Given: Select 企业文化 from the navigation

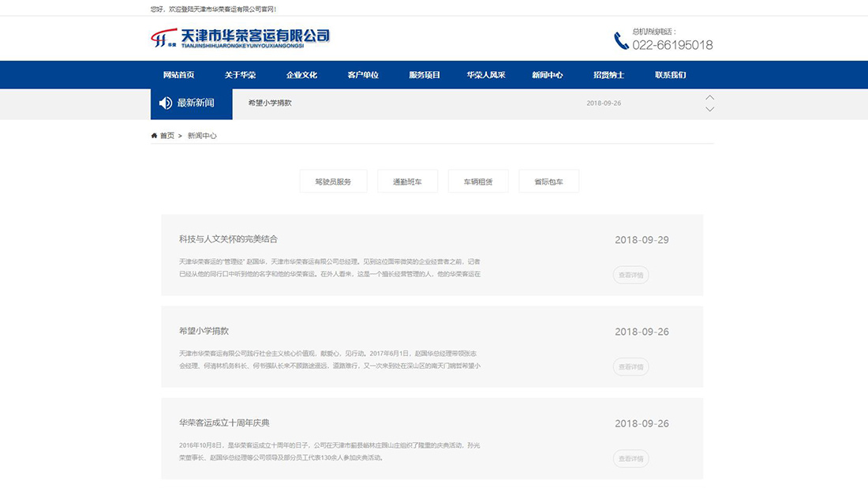Looking at the screenshot, I should click(x=301, y=75).
